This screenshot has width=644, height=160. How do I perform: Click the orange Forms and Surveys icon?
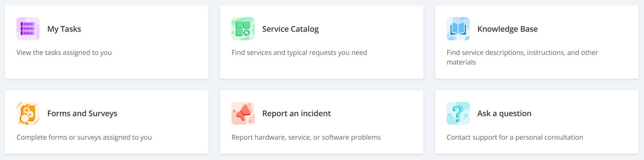pyautogui.click(x=28, y=113)
